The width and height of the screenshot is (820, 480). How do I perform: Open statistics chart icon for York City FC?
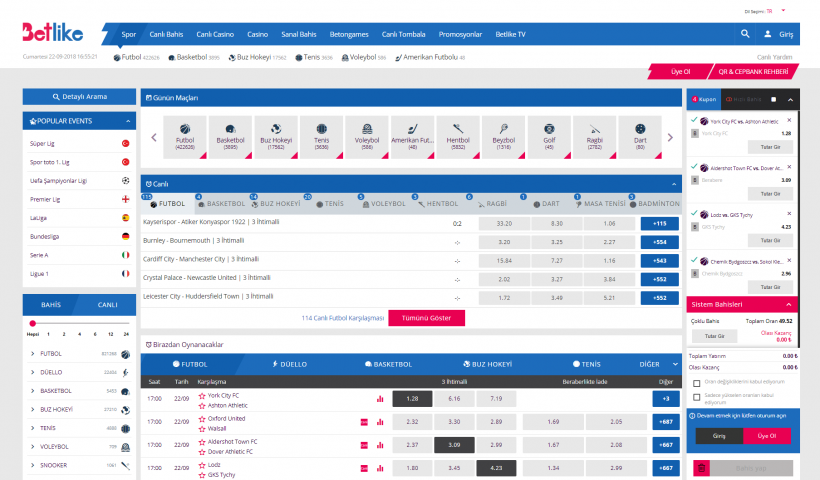tap(380, 399)
